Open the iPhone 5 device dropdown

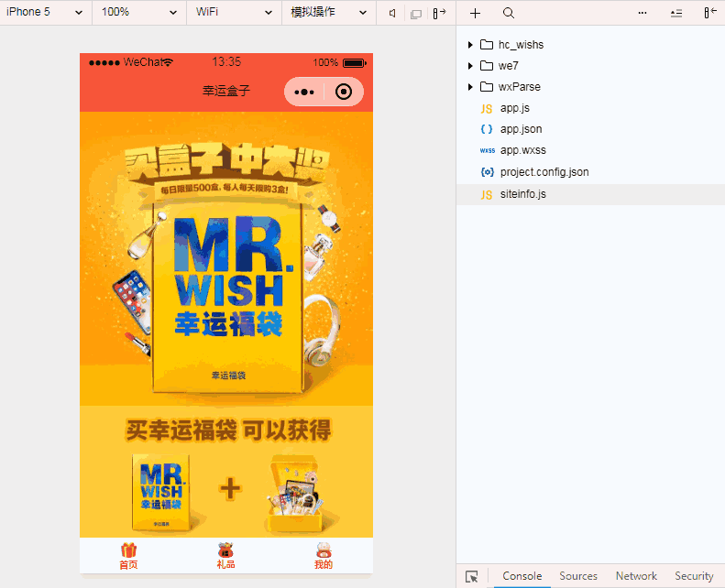pos(46,13)
